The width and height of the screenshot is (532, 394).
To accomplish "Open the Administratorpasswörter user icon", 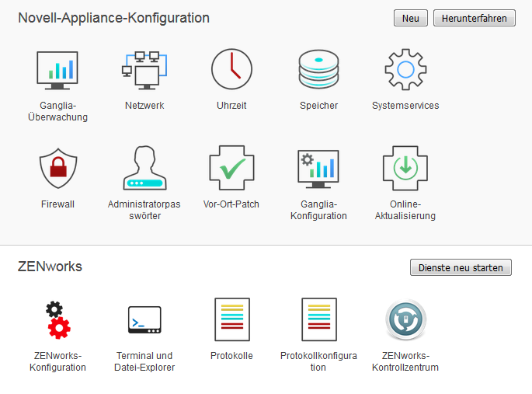I will pyautogui.click(x=145, y=168).
